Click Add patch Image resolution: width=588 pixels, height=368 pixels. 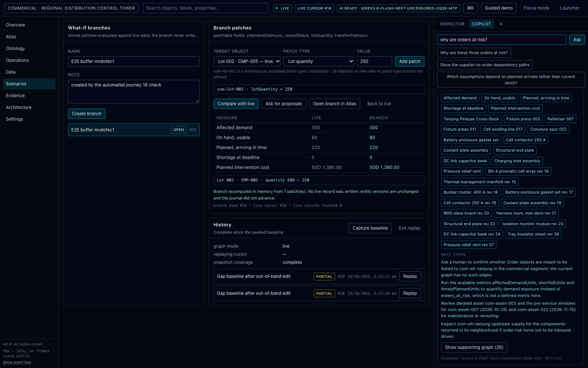[410, 61]
